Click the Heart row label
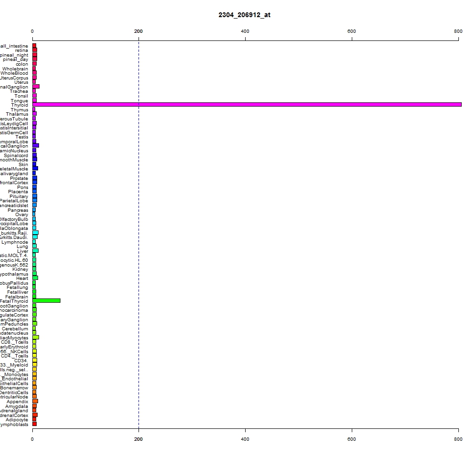Screen dimensions: 476x476 pyautogui.click(x=22, y=278)
